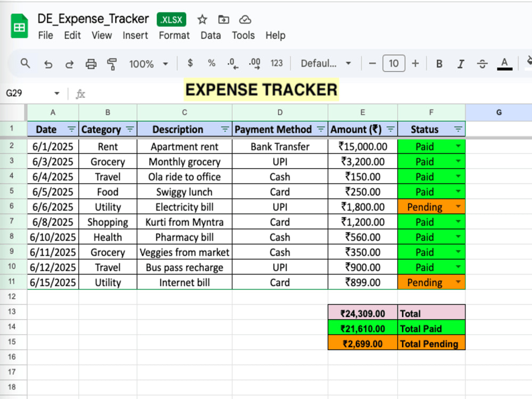Screen dimensions: 532x399
Task: Toggle bold formatting
Action: (439, 64)
